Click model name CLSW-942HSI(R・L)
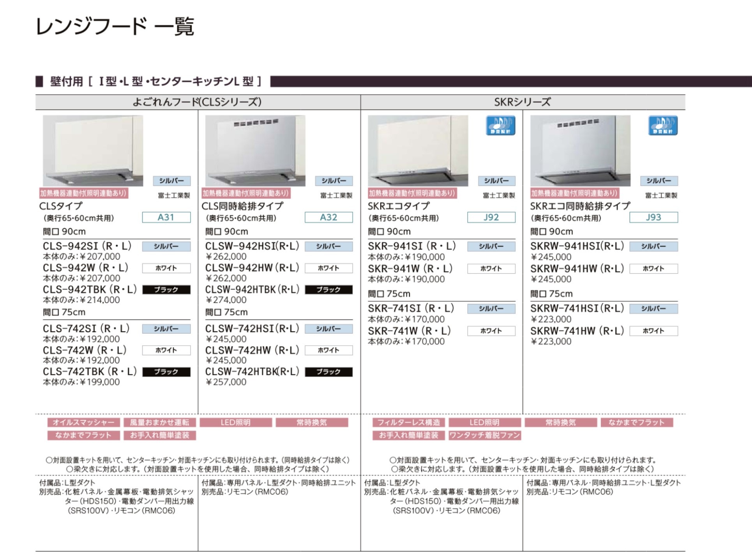Viewport: 752px width, 560px height. click(252, 246)
